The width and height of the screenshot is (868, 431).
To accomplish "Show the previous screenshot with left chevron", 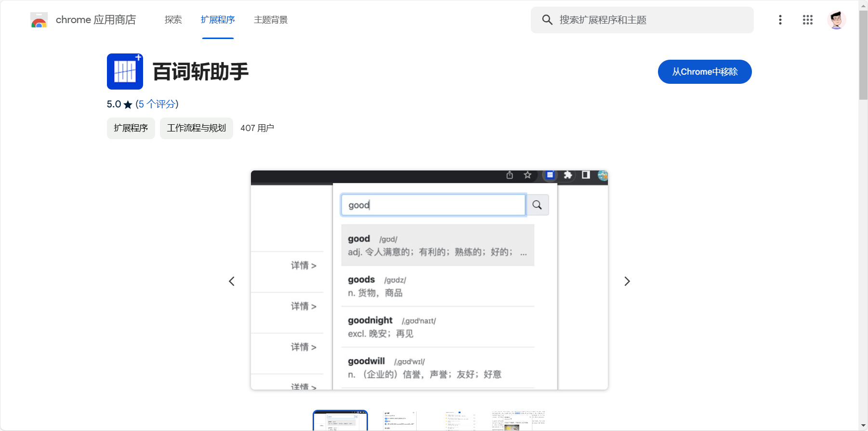I will tap(232, 281).
